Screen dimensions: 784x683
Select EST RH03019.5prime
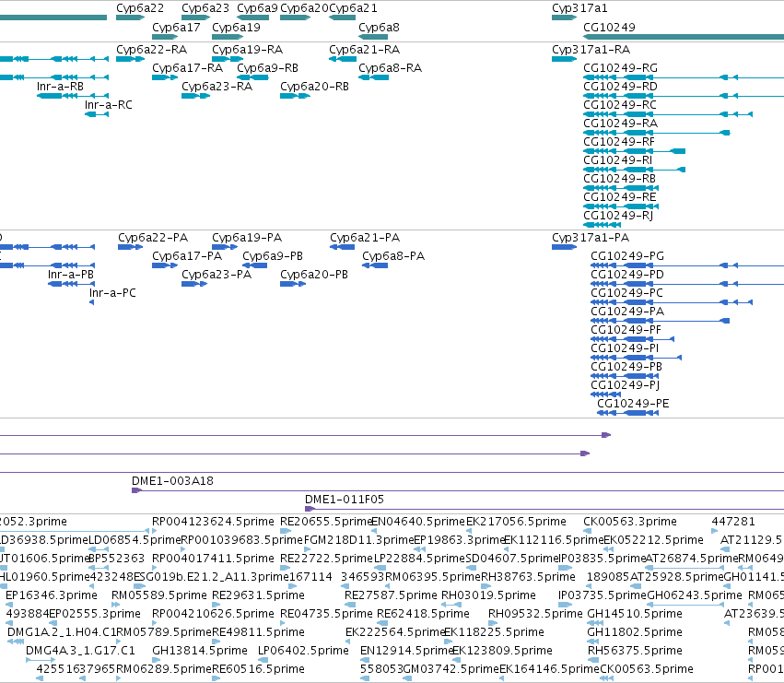point(451,605)
